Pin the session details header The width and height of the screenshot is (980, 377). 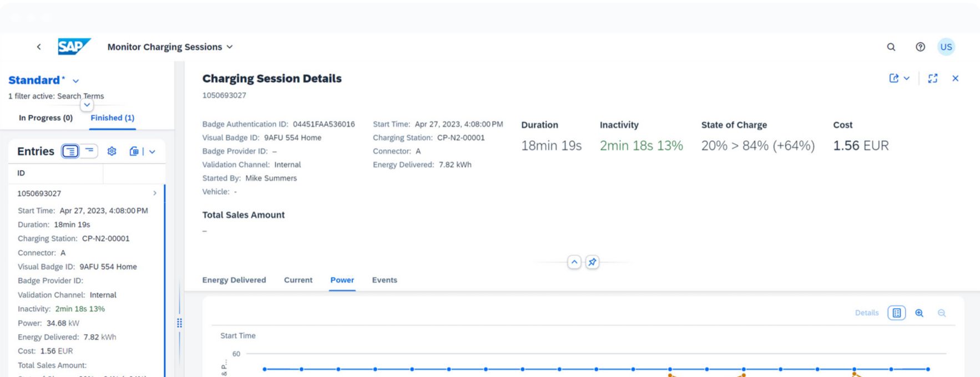coord(592,262)
